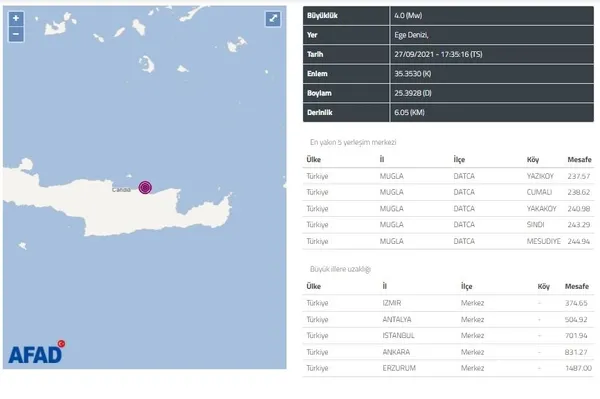Click the distance value 504.92
The image size is (600, 399).
click(576, 319)
